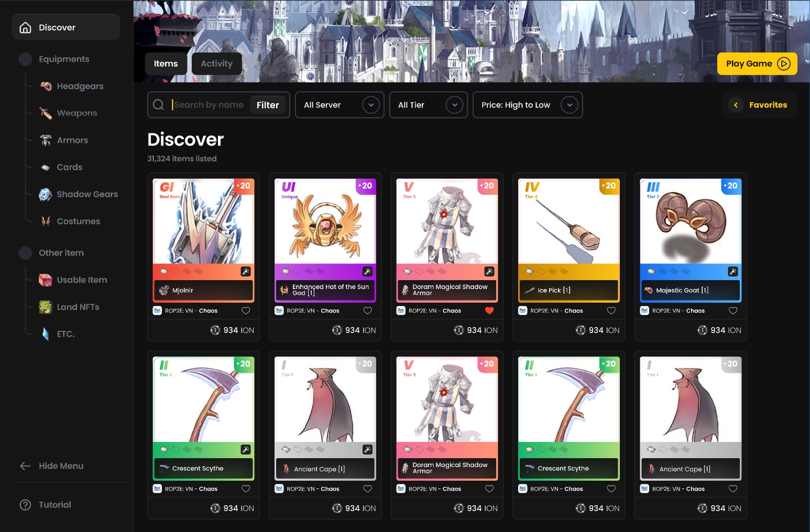This screenshot has height=532, width=810.
Task: Click the magic wand icon on Mjolnir card
Action: (245, 271)
